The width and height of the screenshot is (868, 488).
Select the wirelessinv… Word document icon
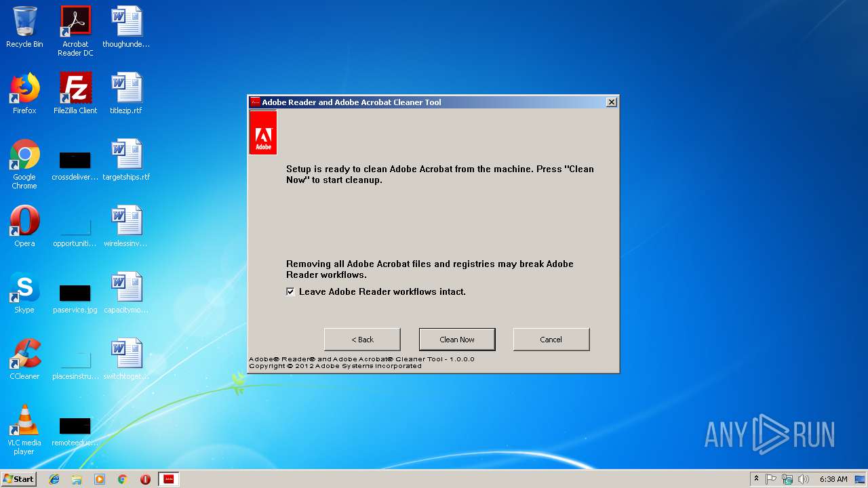(x=126, y=227)
